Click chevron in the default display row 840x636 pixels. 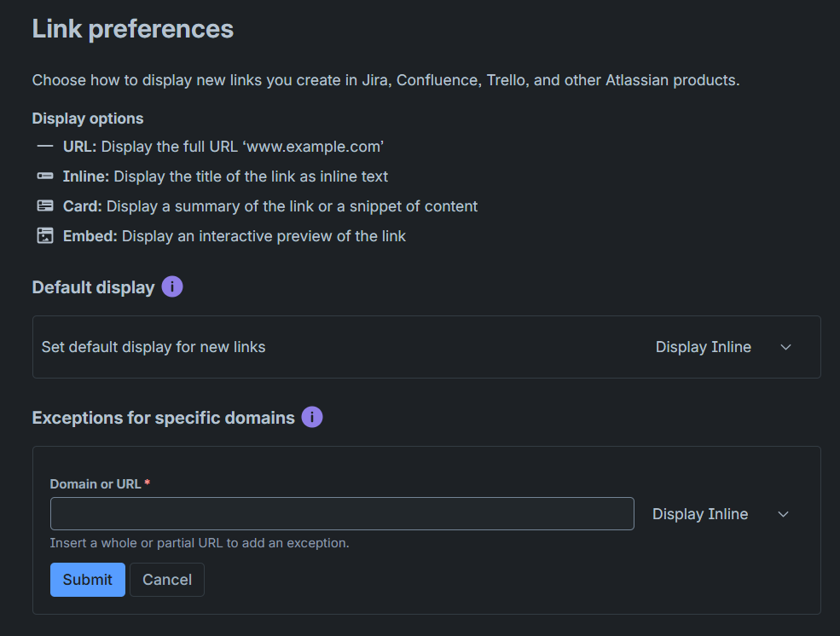[786, 347]
